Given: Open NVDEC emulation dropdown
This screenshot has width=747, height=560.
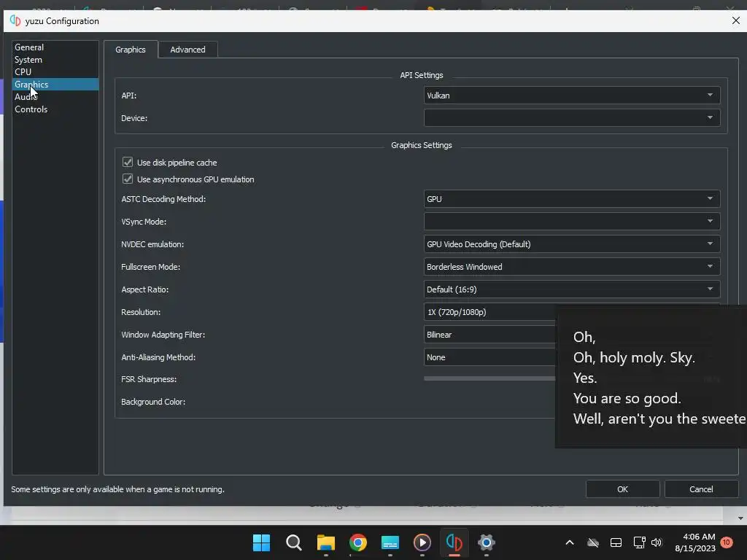Looking at the screenshot, I should click(572, 244).
